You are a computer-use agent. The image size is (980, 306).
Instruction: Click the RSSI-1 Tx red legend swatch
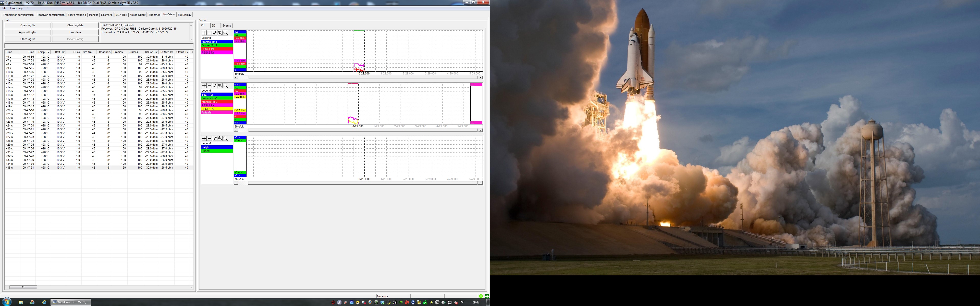216,49
